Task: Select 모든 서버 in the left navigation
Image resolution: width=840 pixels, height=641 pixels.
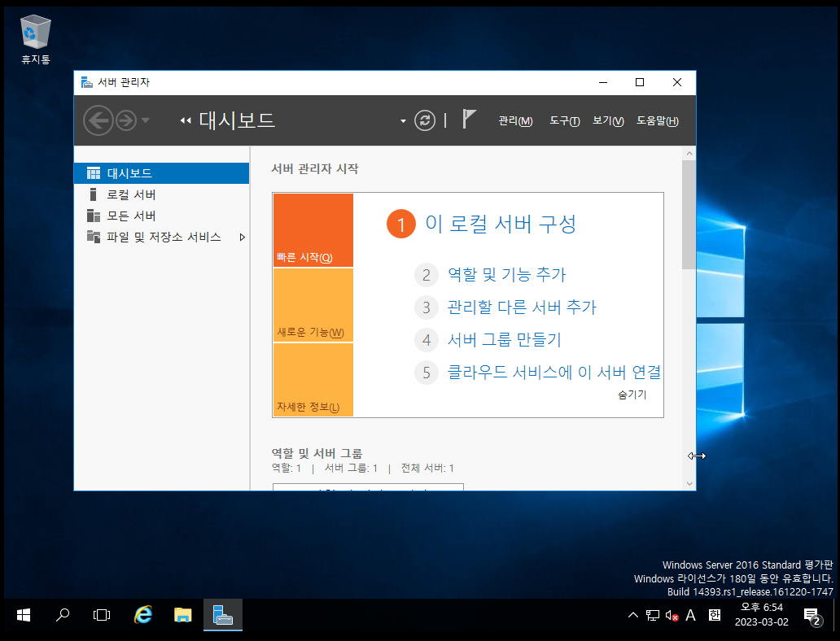Action: pyautogui.click(x=162, y=216)
